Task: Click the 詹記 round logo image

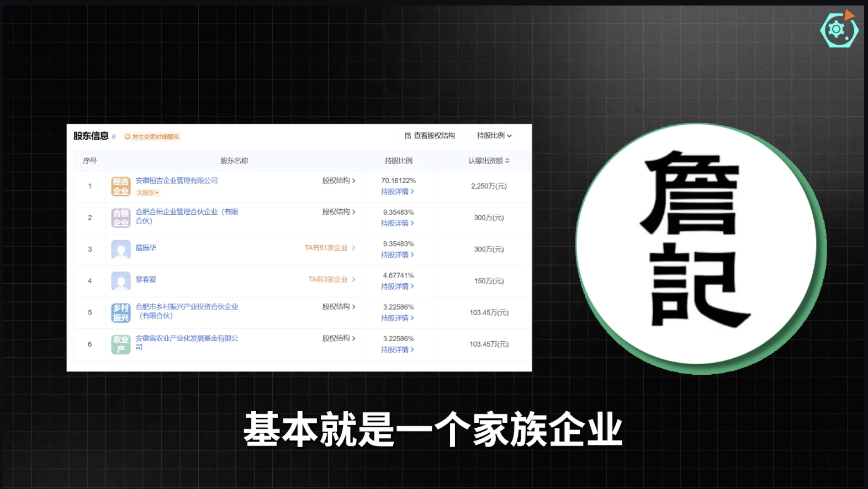Action: (x=700, y=248)
